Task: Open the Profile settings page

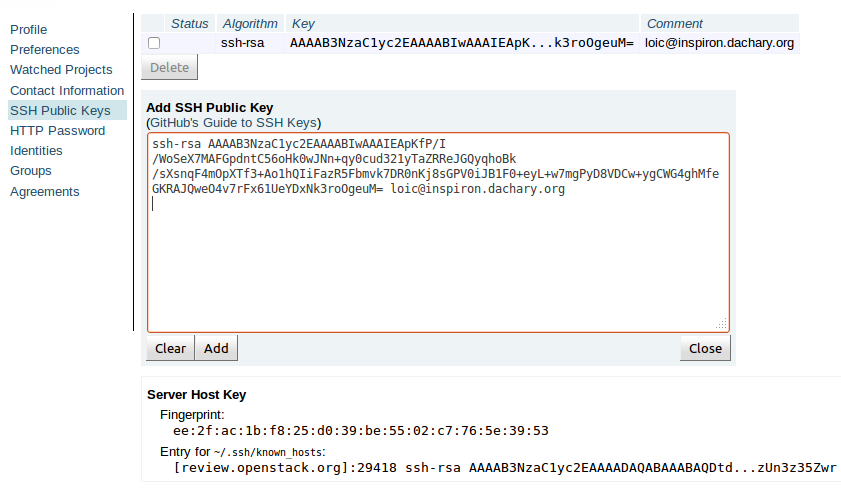Action: [x=28, y=29]
